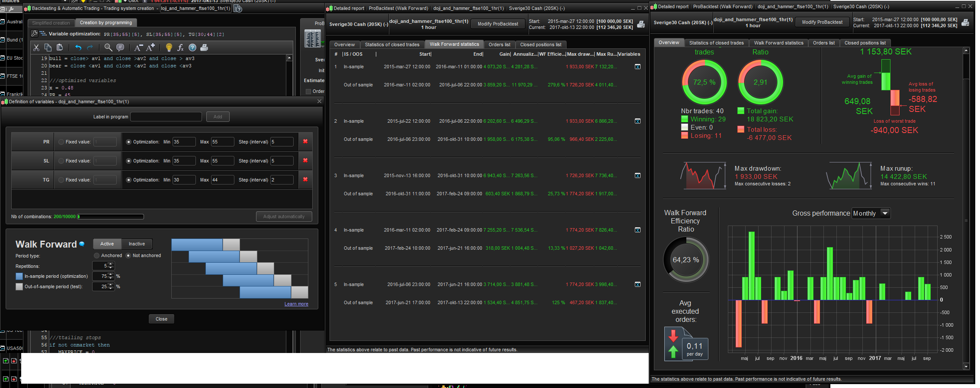Print the Walk Forward statistics report window
This screenshot has height=388, width=980.
click(641, 24)
